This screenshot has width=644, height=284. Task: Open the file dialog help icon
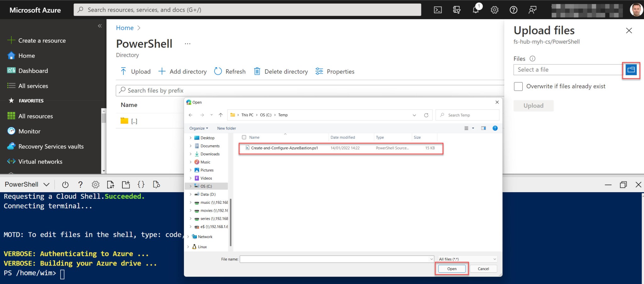495,128
